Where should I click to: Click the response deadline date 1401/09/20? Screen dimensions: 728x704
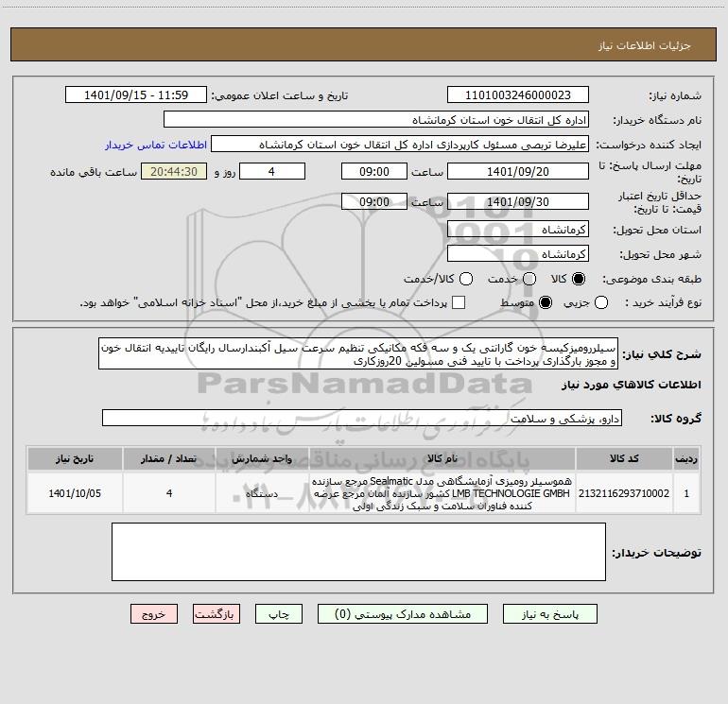pyautogui.click(x=518, y=171)
